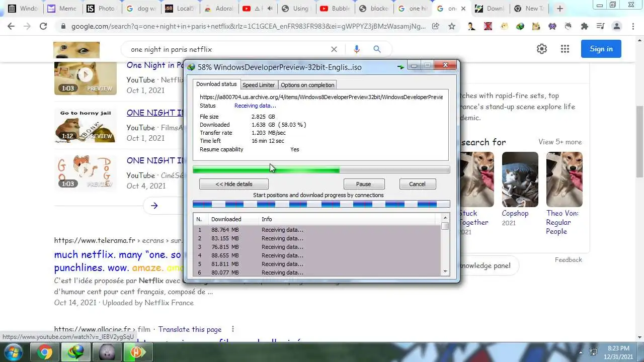The image size is (644, 362).
Task: Show hidden system tray icons
Action: pyautogui.click(x=581, y=352)
